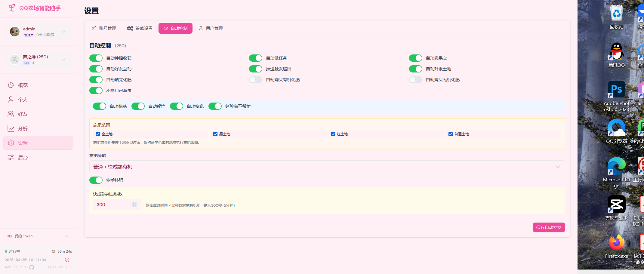Click the GitHub icon in sidebar footer
644x274 pixels.
[32, 267]
